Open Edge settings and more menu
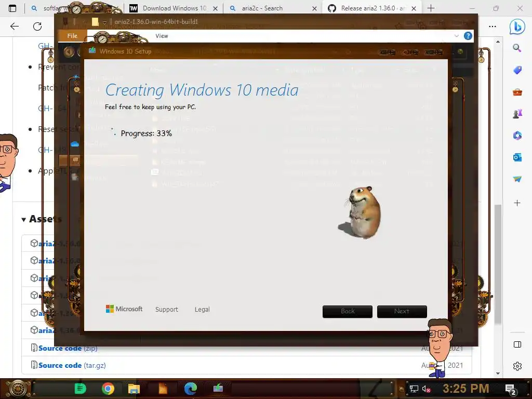Screen dimensions: 532x399 493,26
